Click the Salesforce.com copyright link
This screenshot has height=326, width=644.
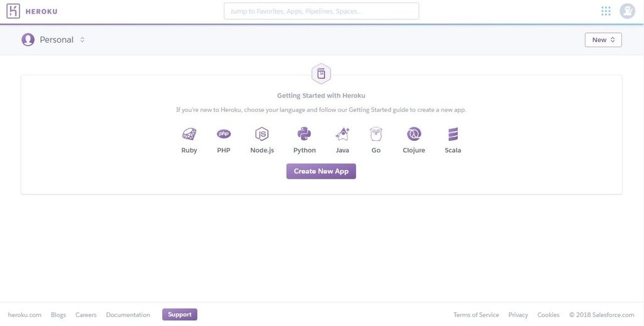point(602,315)
